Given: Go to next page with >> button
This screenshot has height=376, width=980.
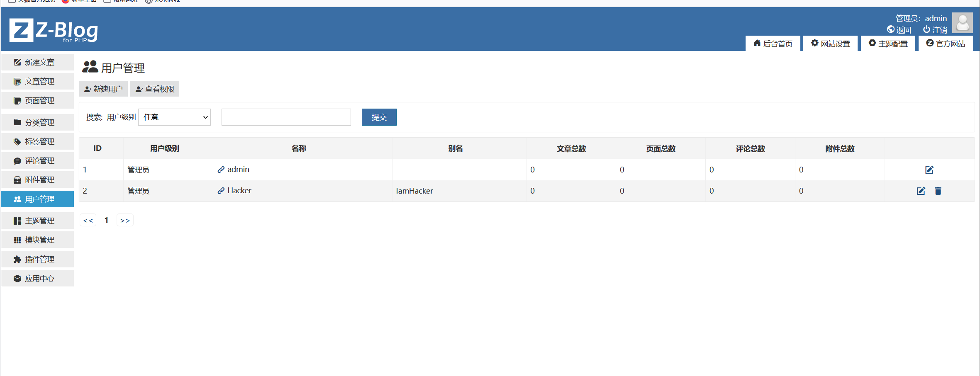Looking at the screenshot, I should [125, 221].
